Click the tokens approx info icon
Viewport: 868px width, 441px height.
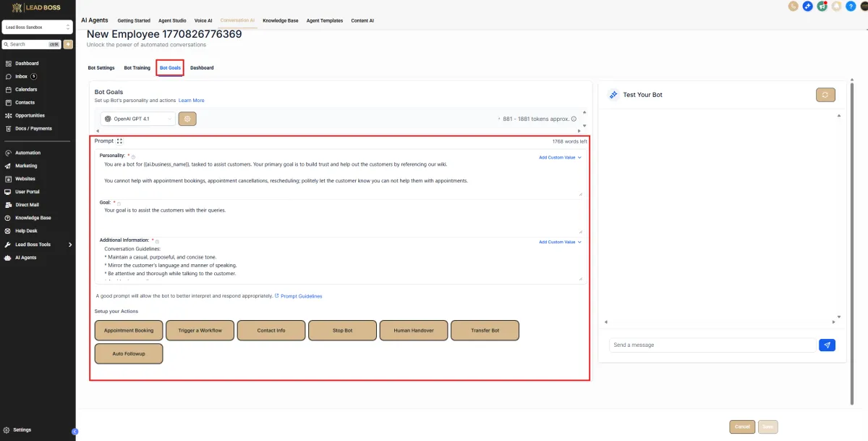pos(574,119)
